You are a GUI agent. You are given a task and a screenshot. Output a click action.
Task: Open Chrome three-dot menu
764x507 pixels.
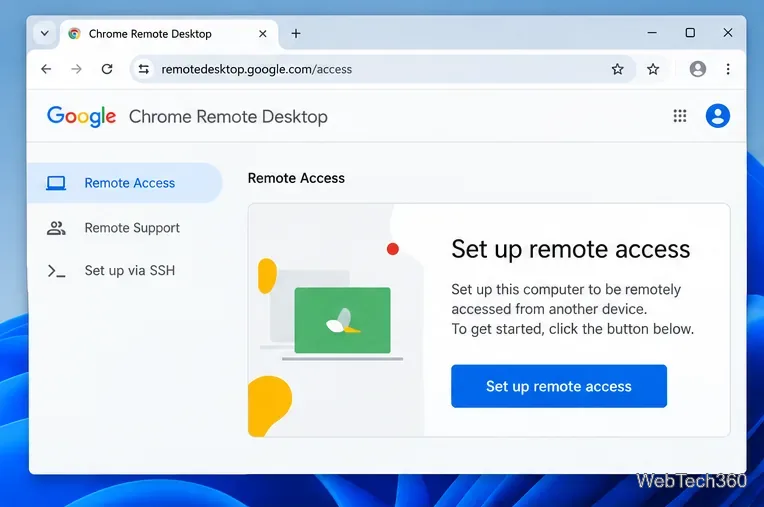(728, 69)
